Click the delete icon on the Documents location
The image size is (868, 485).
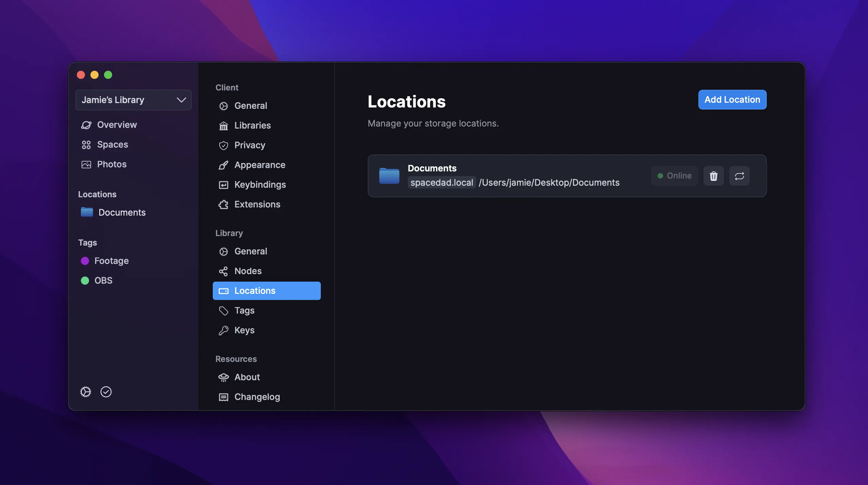713,176
